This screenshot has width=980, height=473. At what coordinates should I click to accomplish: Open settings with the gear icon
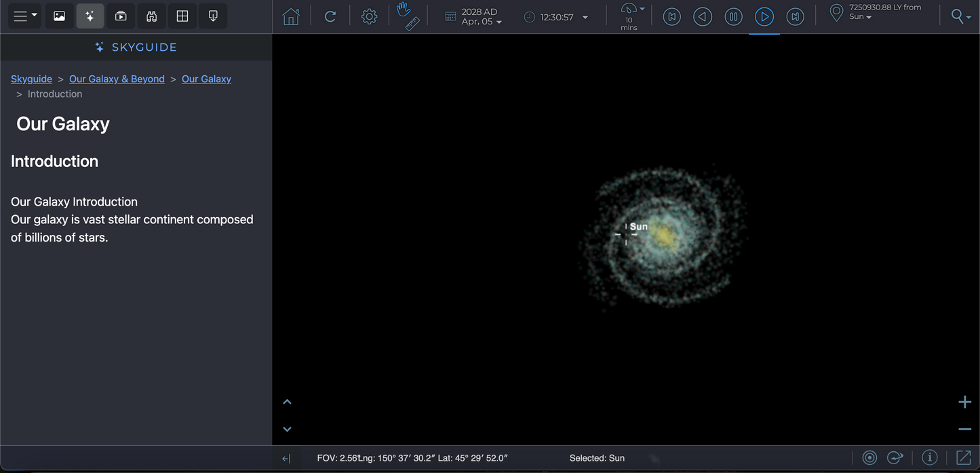point(369,17)
